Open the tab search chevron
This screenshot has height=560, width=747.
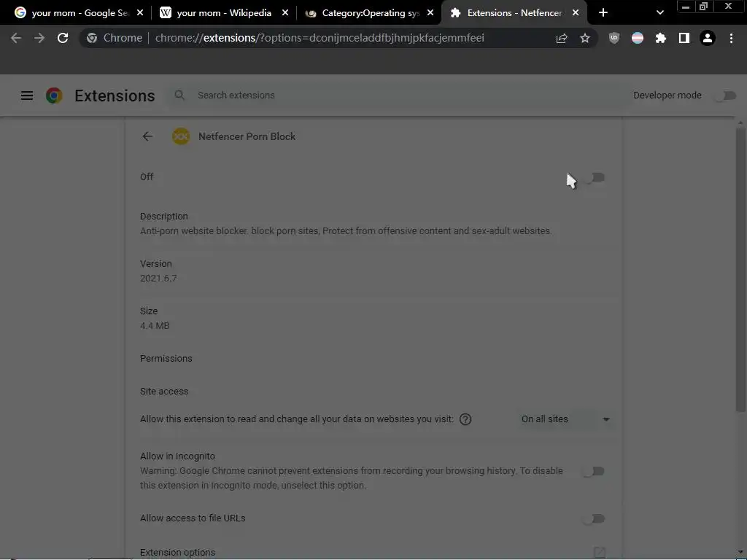point(659,13)
